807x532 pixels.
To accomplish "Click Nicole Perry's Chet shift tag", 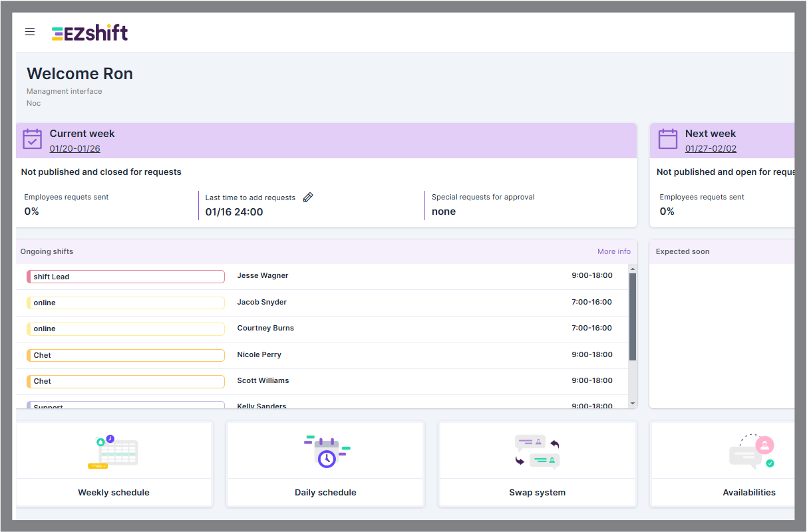I will (125, 355).
